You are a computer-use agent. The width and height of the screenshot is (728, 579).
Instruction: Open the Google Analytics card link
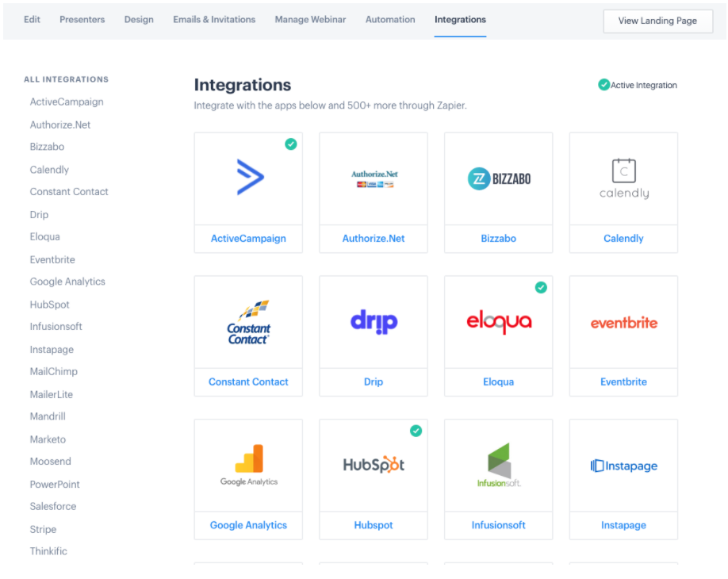(248, 525)
